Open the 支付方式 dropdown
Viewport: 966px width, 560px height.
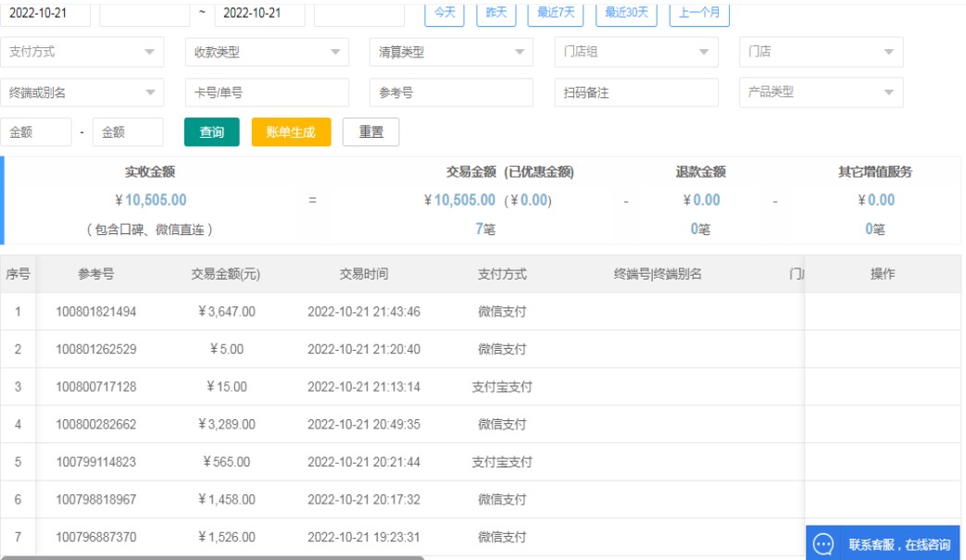click(82, 53)
